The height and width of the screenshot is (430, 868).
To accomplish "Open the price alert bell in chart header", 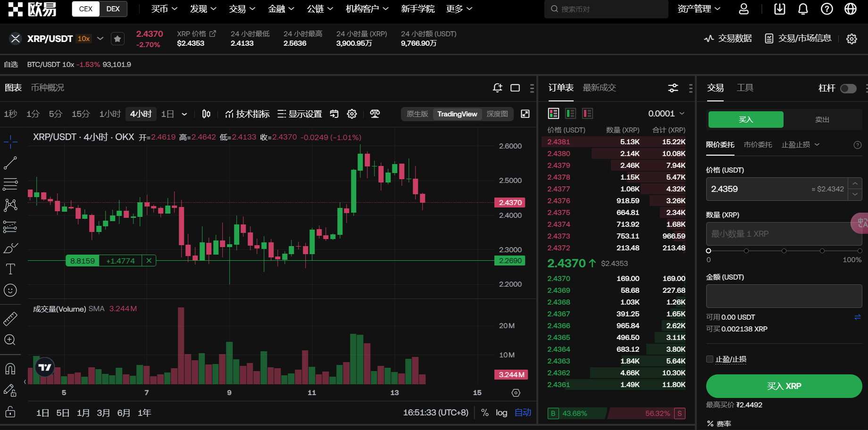I will pyautogui.click(x=498, y=88).
